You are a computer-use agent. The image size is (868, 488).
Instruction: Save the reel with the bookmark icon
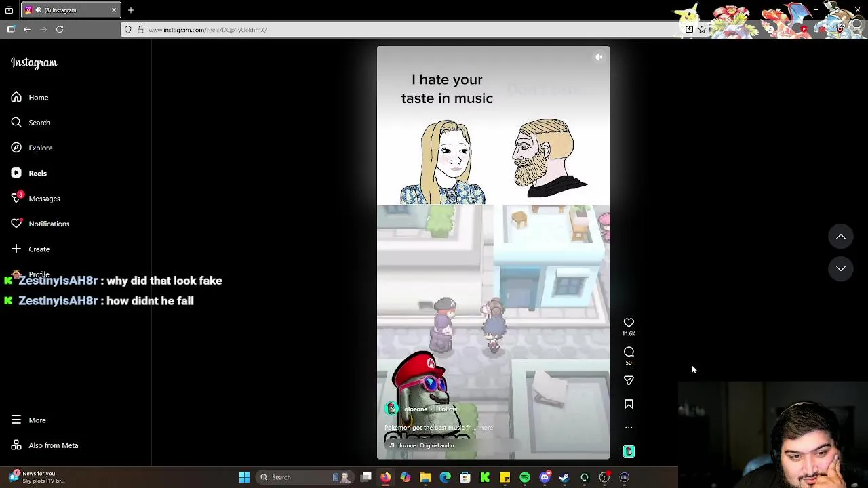tap(629, 404)
